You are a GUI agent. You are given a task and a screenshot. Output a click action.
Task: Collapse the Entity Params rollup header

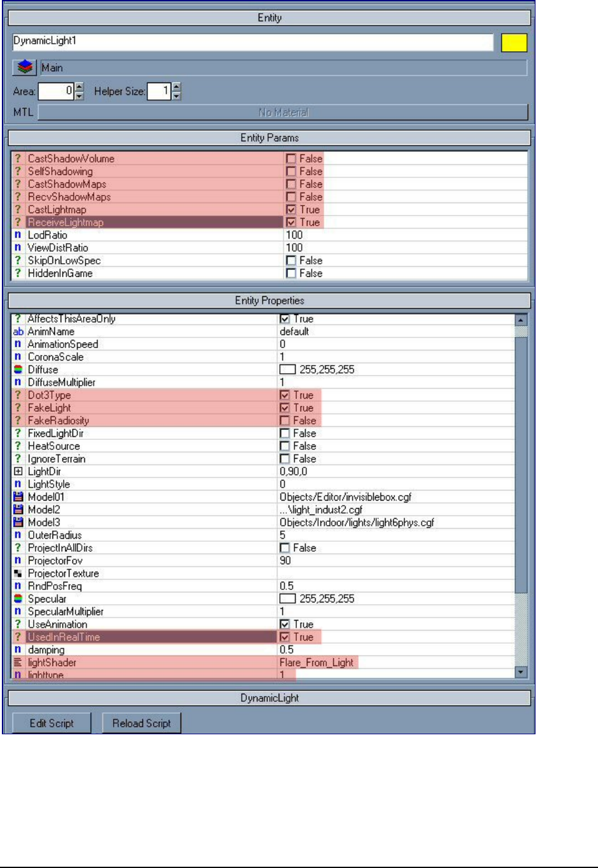[x=269, y=137]
